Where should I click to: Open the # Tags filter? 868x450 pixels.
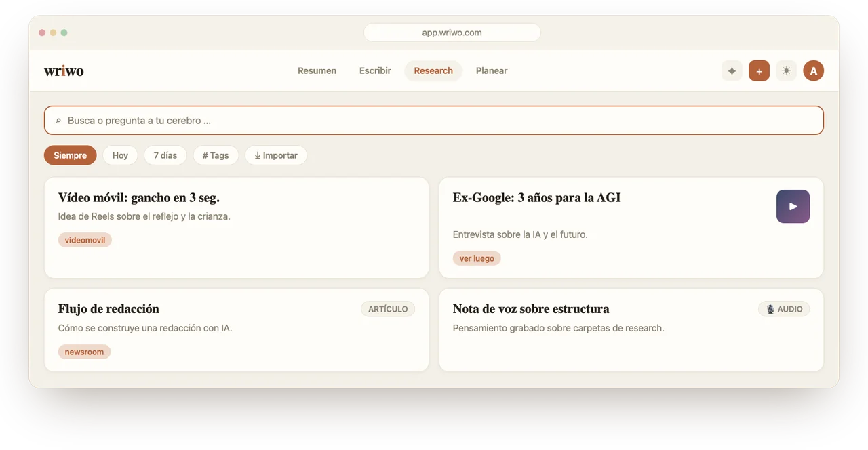click(x=216, y=155)
